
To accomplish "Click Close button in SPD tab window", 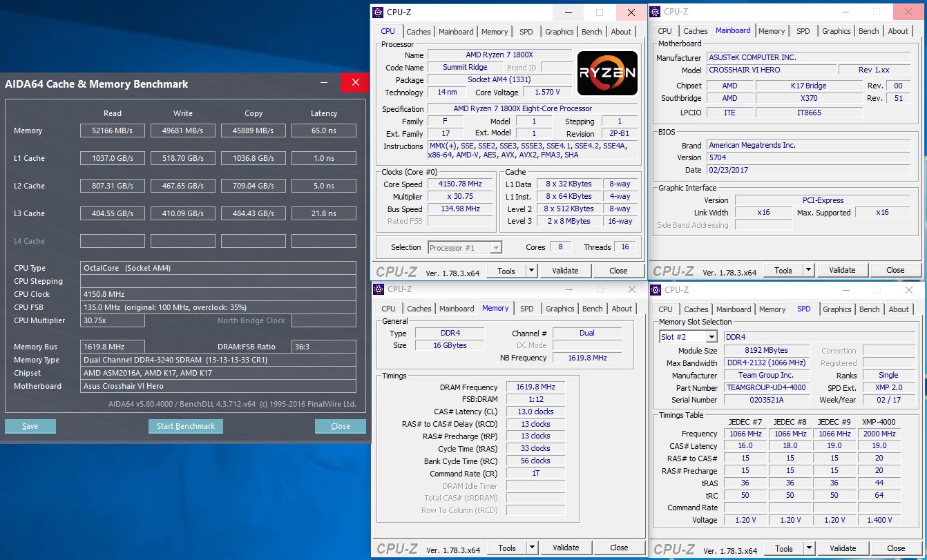I will 896,548.
